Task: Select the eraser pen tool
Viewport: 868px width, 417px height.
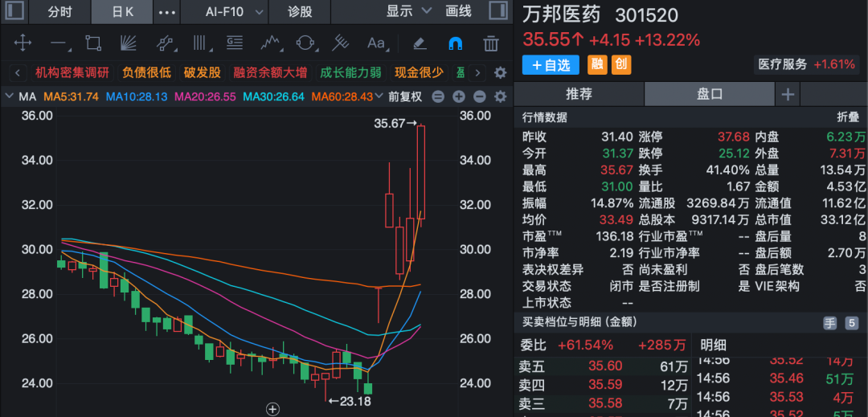Action: pyautogui.click(x=420, y=43)
